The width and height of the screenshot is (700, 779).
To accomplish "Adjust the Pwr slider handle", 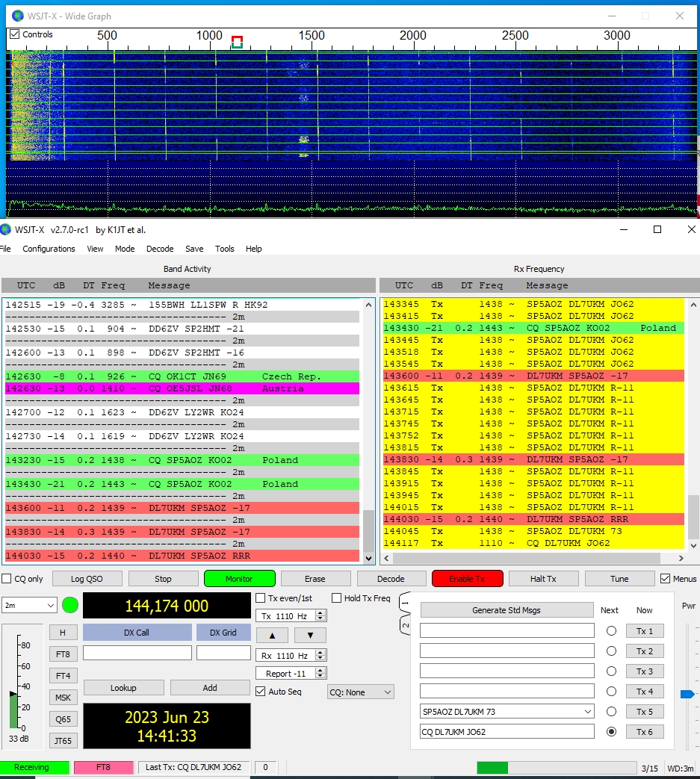I will coord(687,694).
